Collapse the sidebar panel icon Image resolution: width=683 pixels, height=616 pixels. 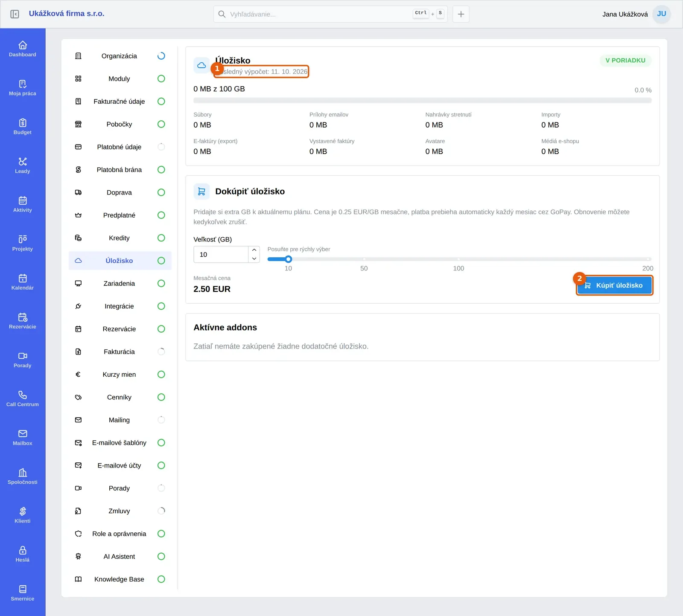tap(15, 14)
